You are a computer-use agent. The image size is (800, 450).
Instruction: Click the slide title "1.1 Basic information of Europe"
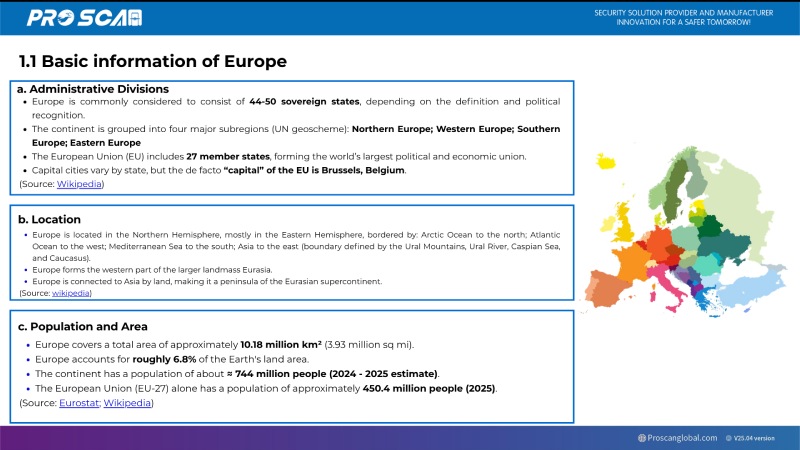tap(153, 61)
